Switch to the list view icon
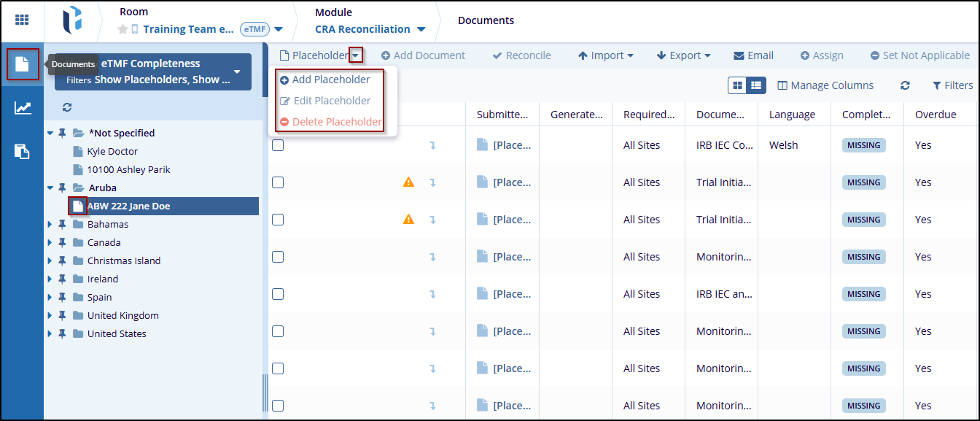Image resolution: width=980 pixels, height=421 pixels. pos(756,85)
